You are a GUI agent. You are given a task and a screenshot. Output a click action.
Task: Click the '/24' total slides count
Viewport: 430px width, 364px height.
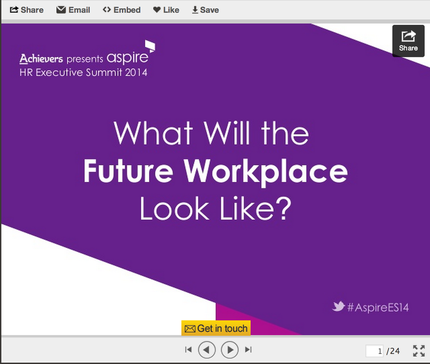[393, 351]
